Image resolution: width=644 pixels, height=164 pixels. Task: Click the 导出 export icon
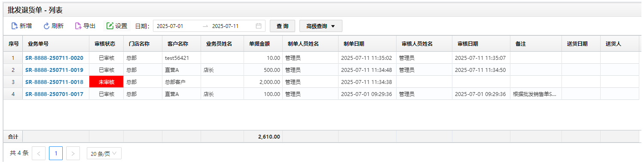tap(78, 26)
